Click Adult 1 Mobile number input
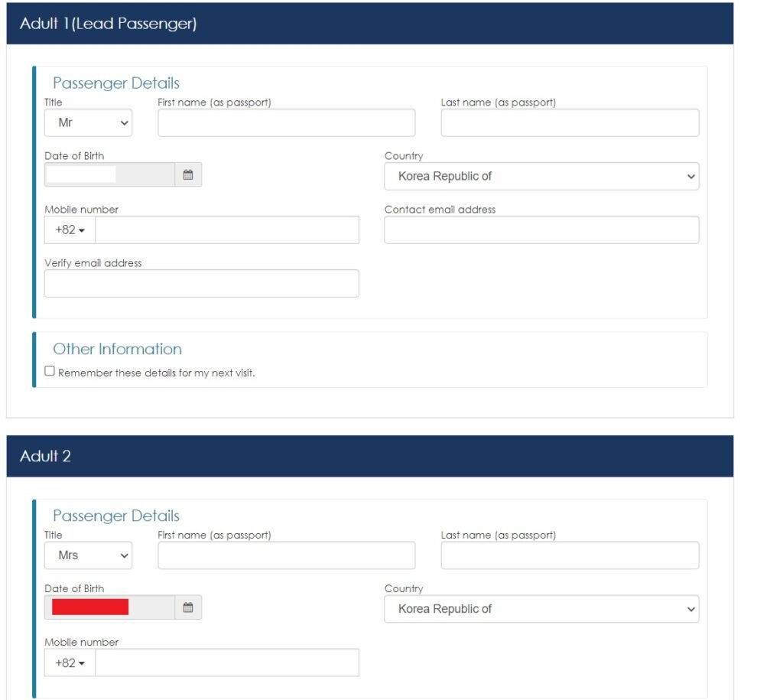The width and height of the screenshot is (783, 700). point(227,230)
